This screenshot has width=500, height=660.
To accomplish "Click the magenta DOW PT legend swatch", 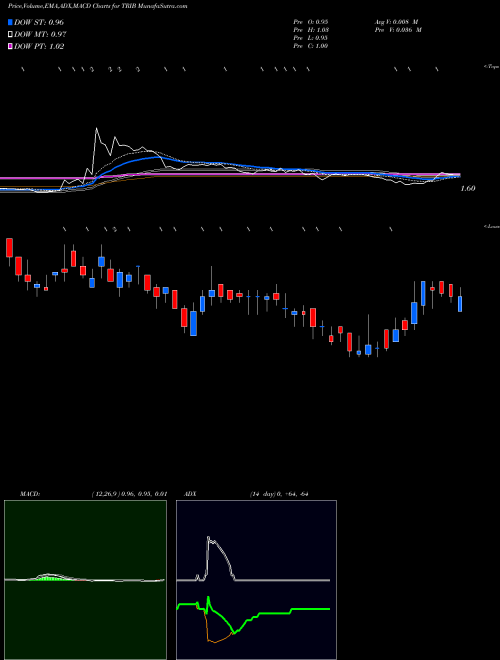I will click(10, 47).
